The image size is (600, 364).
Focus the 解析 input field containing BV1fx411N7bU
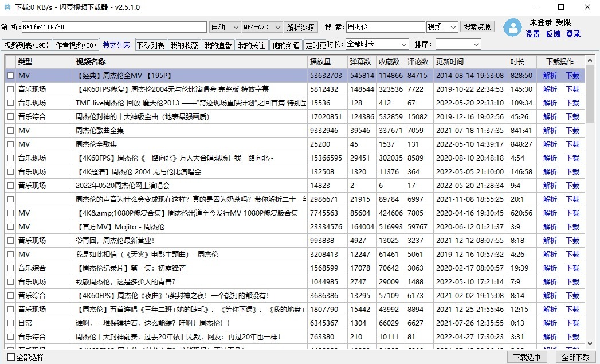pyautogui.click(x=113, y=28)
